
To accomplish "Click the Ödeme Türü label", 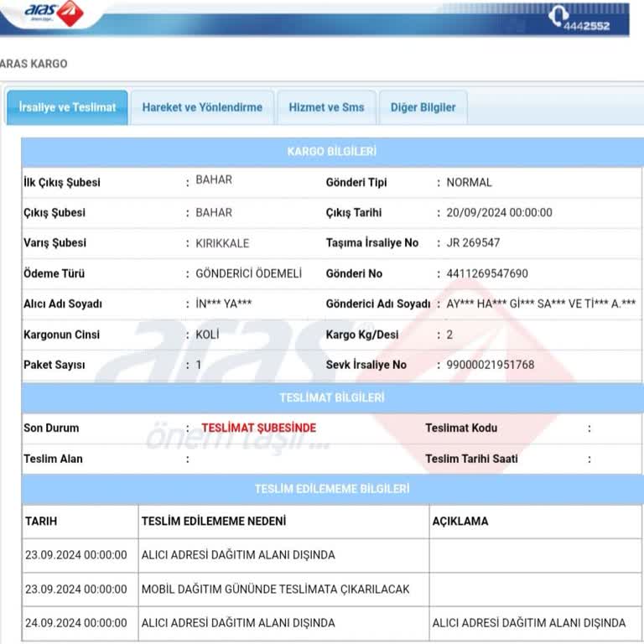I will click(55, 273).
